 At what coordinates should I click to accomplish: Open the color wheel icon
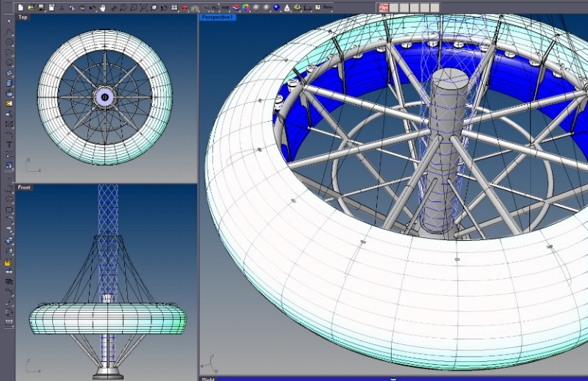pos(246,7)
